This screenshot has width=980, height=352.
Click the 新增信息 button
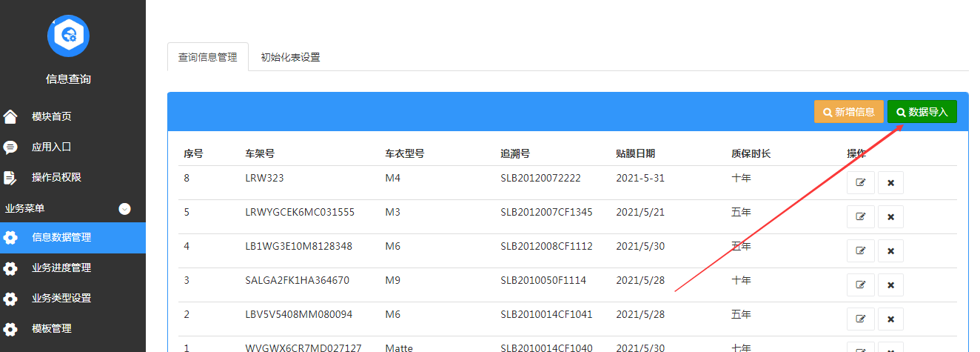tap(849, 112)
